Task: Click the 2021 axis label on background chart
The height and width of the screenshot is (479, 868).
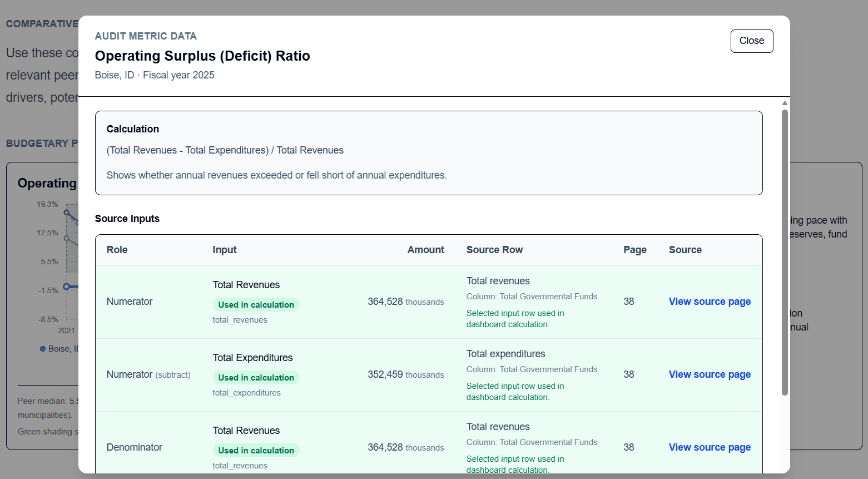Action: [66, 330]
